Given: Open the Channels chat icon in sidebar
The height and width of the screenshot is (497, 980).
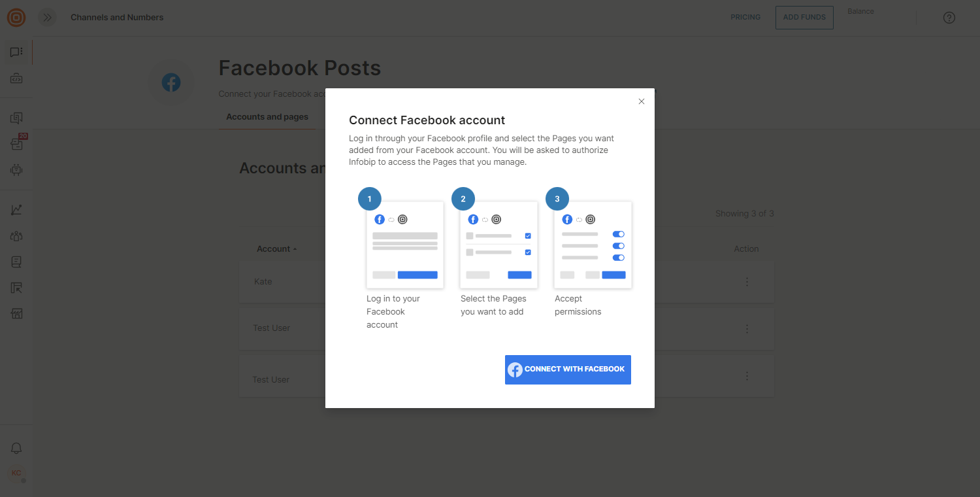Looking at the screenshot, I should click(16, 52).
